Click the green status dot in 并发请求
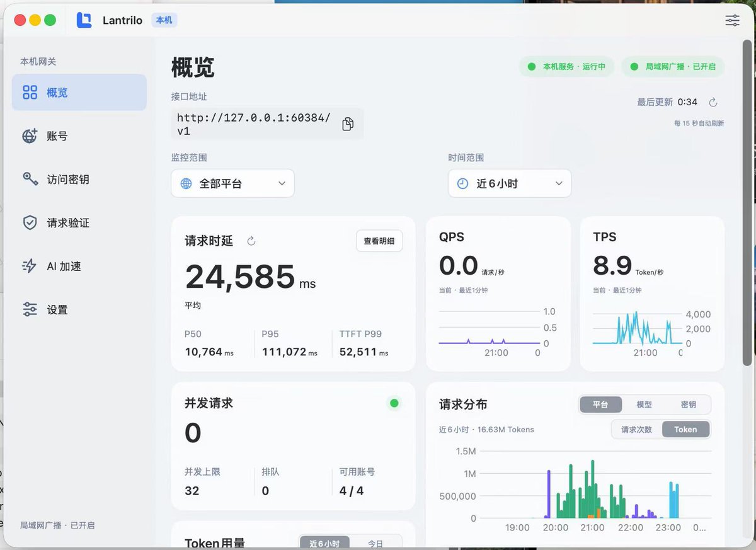This screenshot has width=756, height=550. pos(394,403)
